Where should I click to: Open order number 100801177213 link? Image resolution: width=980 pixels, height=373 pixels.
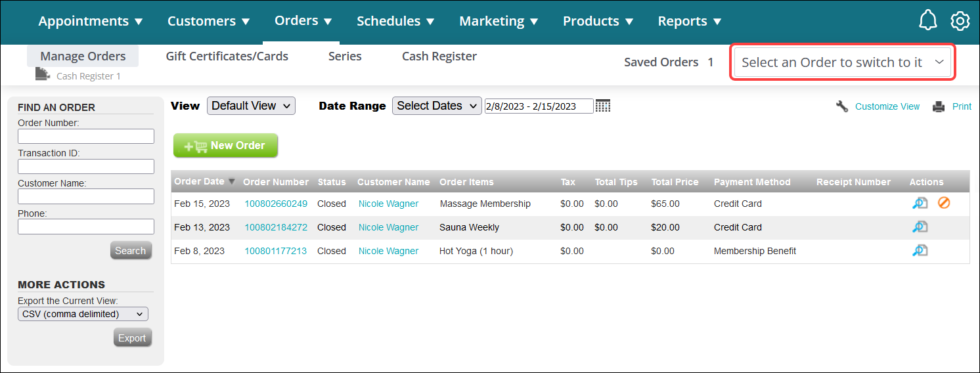click(x=276, y=251)
